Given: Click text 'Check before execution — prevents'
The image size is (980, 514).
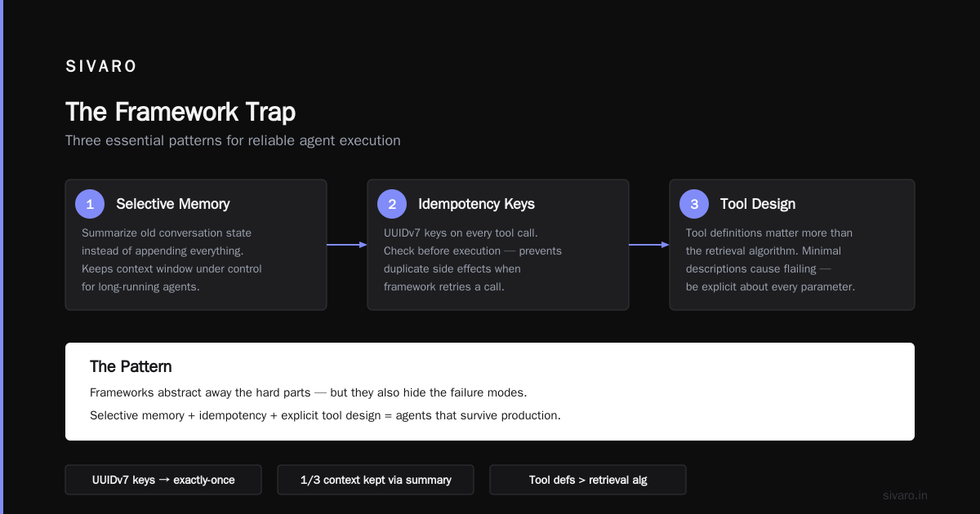Looking at the screenshot, I should [x=473, y=251].
